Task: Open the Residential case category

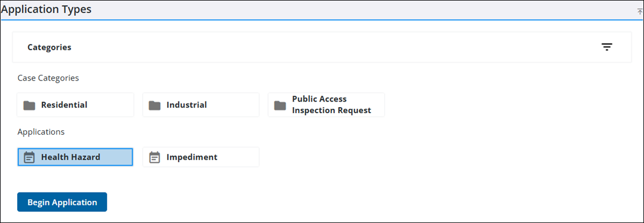Action: 64,105
